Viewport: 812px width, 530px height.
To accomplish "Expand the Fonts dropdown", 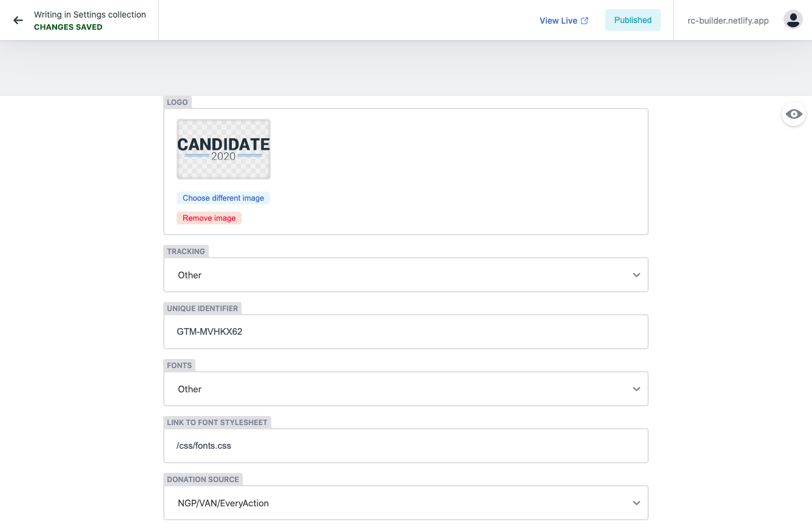I will [x=406, y=389].
